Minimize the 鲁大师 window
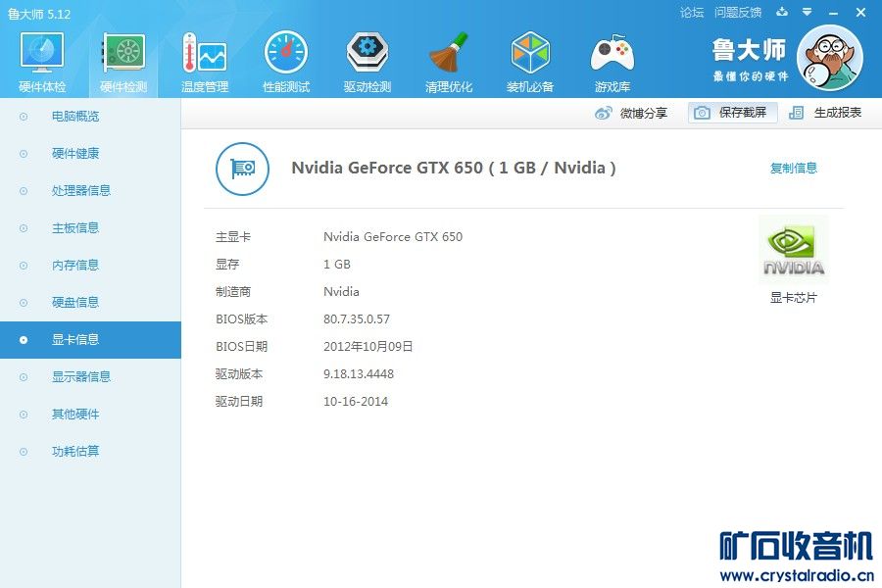 pyautogui.click(x=834, y=13)
